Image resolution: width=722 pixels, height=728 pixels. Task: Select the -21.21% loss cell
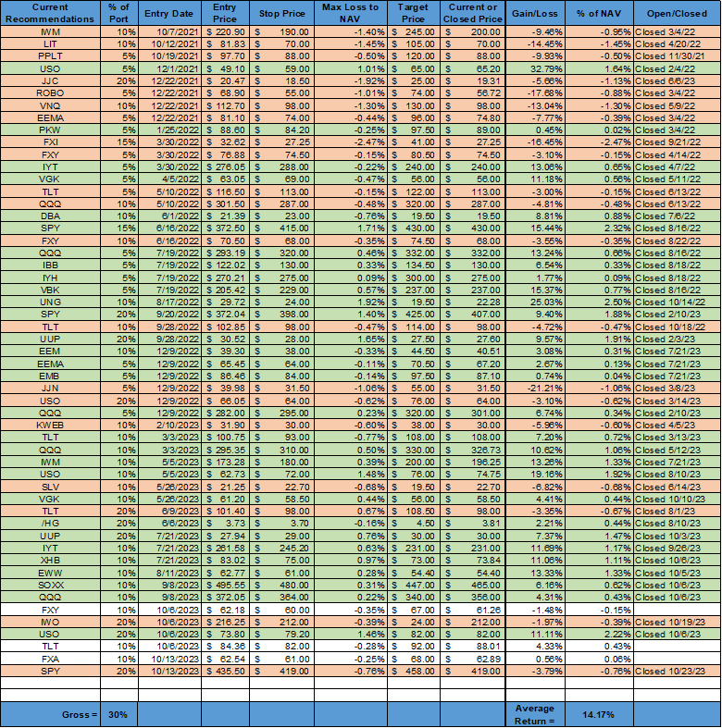click(535, 389)
